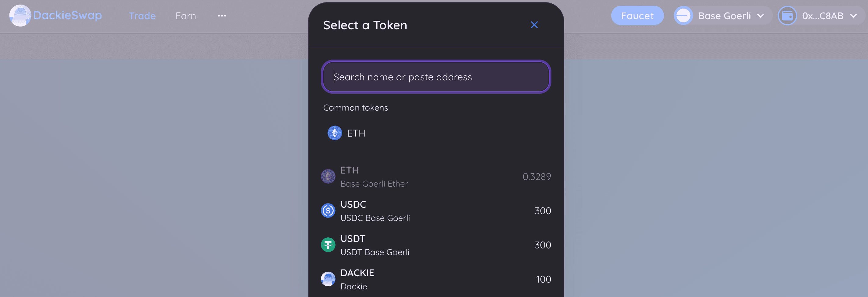
Task: Select the DACKIE token row
Action: pos(436,280)
